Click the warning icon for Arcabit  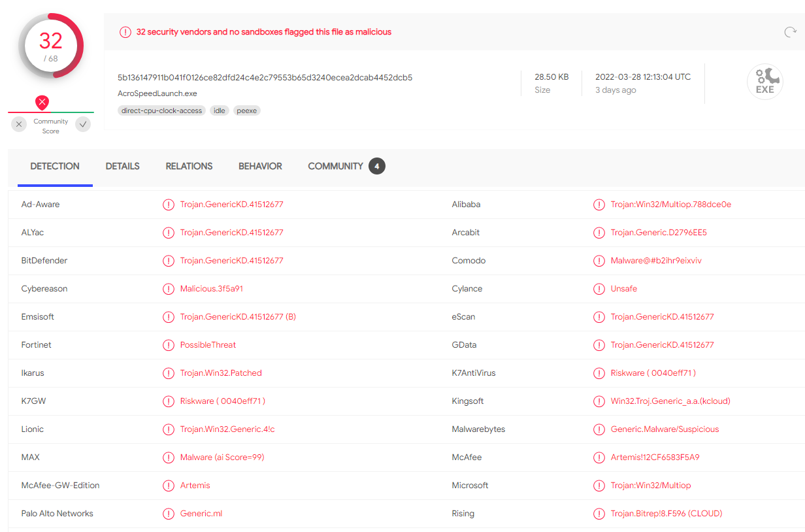point(599,233)
